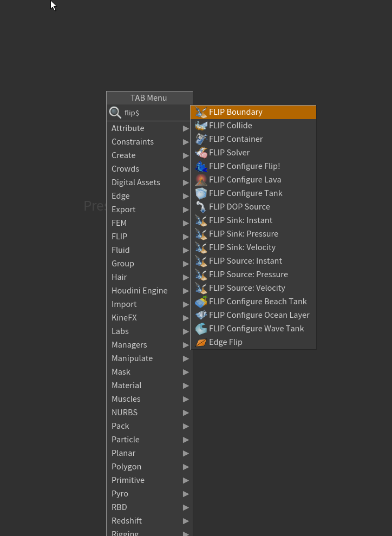Click the FLIP Source: Velocity icon
Screen dimensions: 392x536
201,288
